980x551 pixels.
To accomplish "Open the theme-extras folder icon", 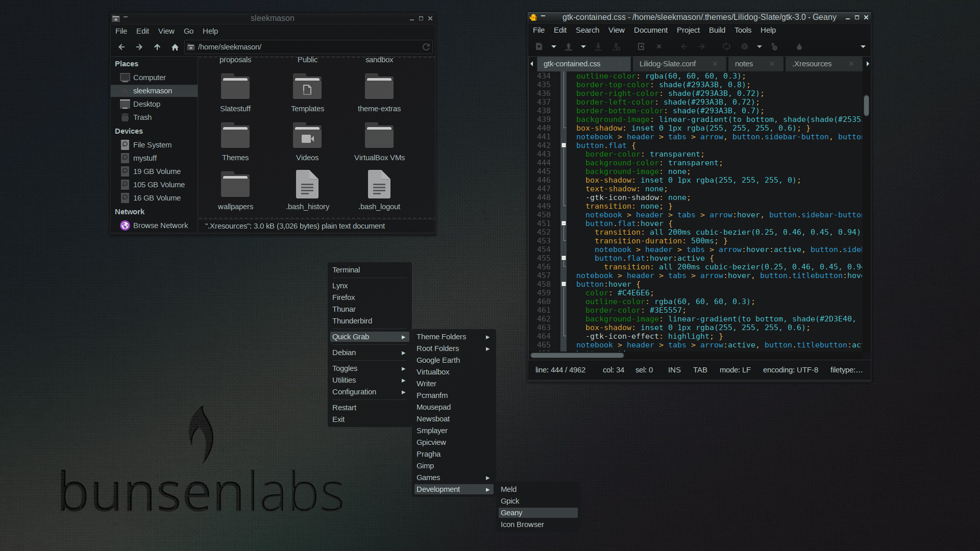I will click(x=379, y=87).
